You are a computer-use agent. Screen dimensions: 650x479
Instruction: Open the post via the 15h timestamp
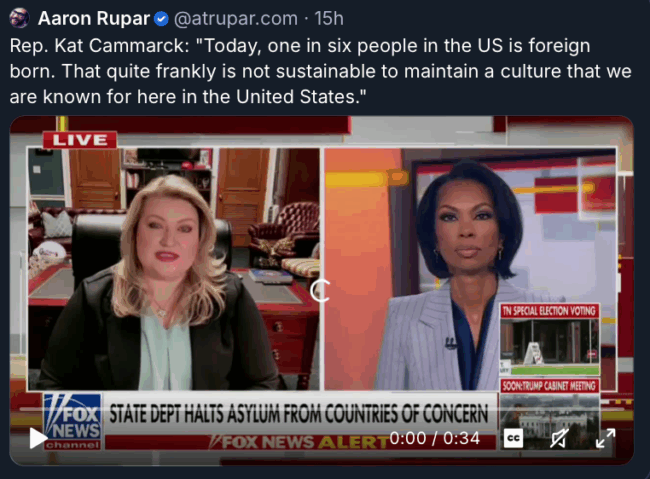(x=329, y=19)
